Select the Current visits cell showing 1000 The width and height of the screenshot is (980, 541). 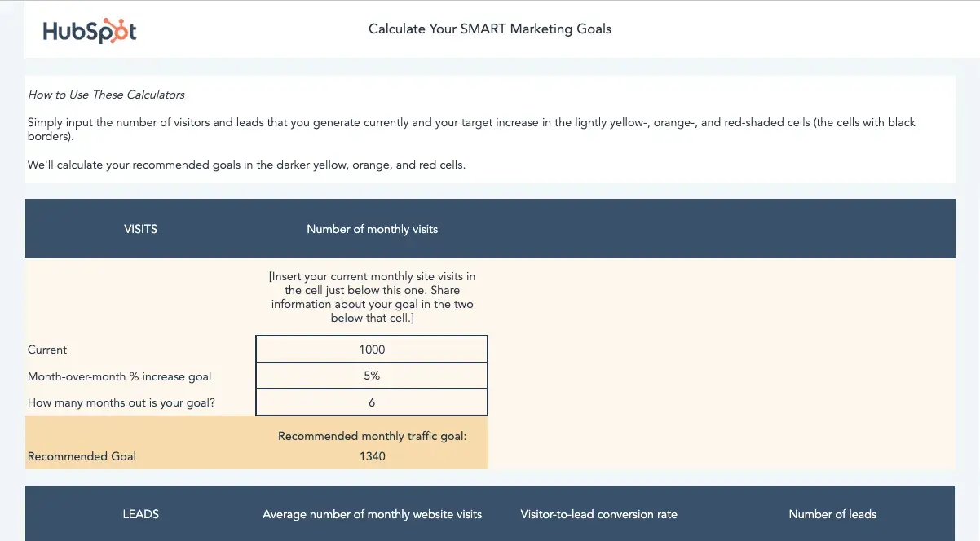pos(372,349)
